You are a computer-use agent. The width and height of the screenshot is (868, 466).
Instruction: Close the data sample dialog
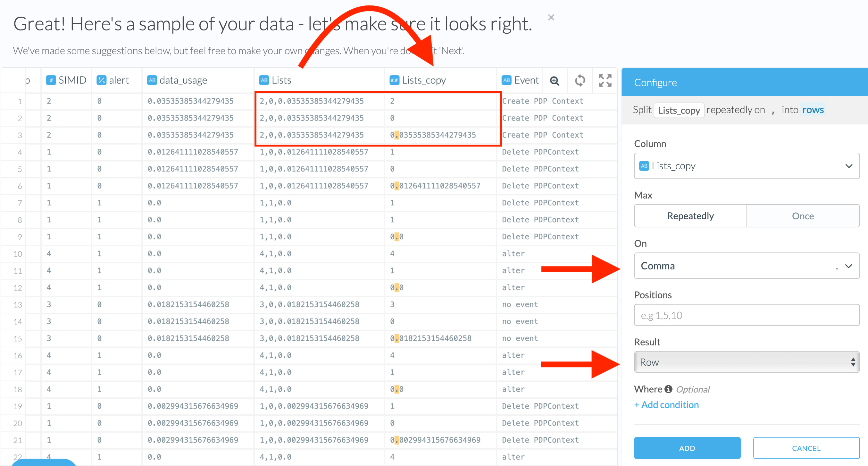[551, 18]
